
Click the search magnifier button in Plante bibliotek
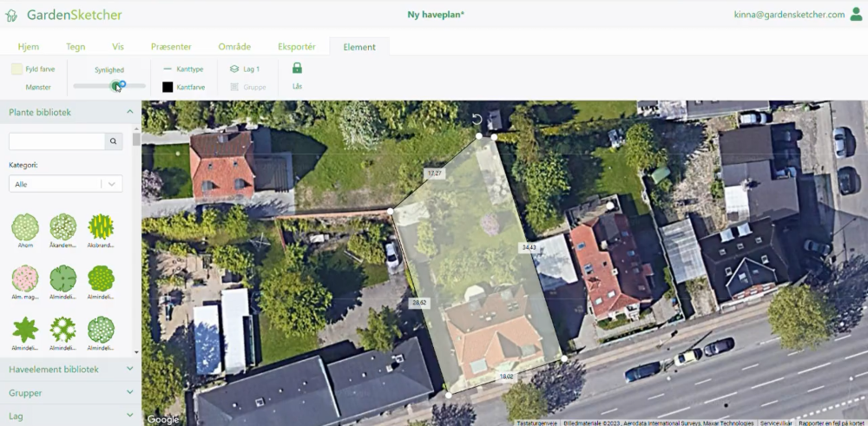[x=114, y=141]
